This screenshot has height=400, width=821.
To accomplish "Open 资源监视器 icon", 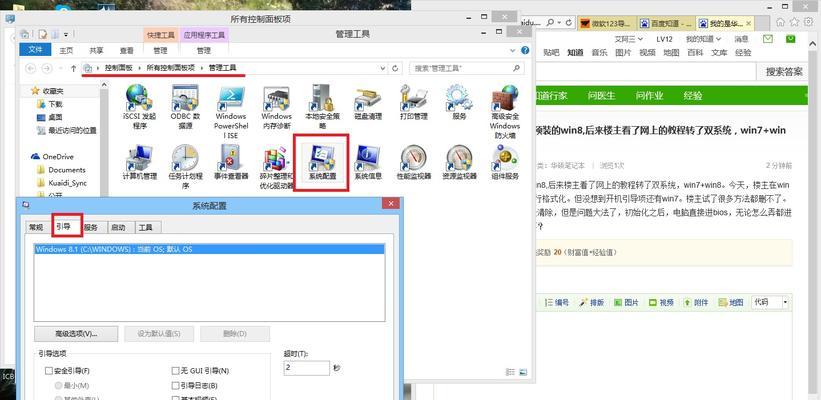I will pyautogui.click(x=459, y=157).
